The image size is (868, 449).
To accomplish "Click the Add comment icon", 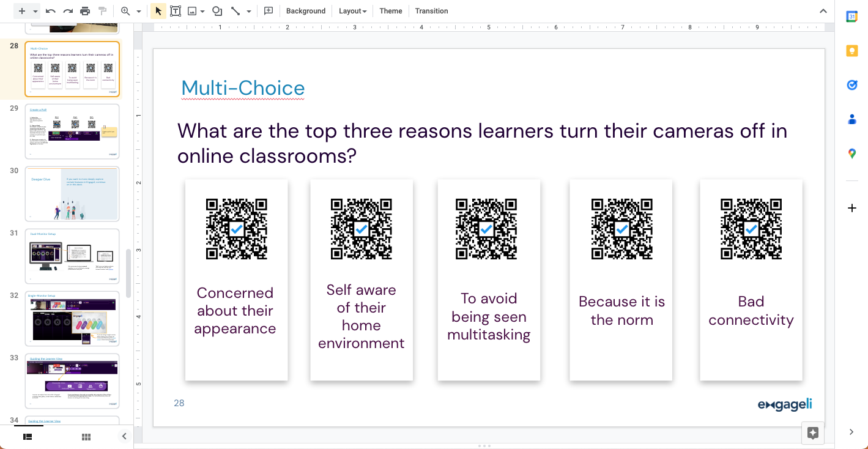I will coord(268,11).
